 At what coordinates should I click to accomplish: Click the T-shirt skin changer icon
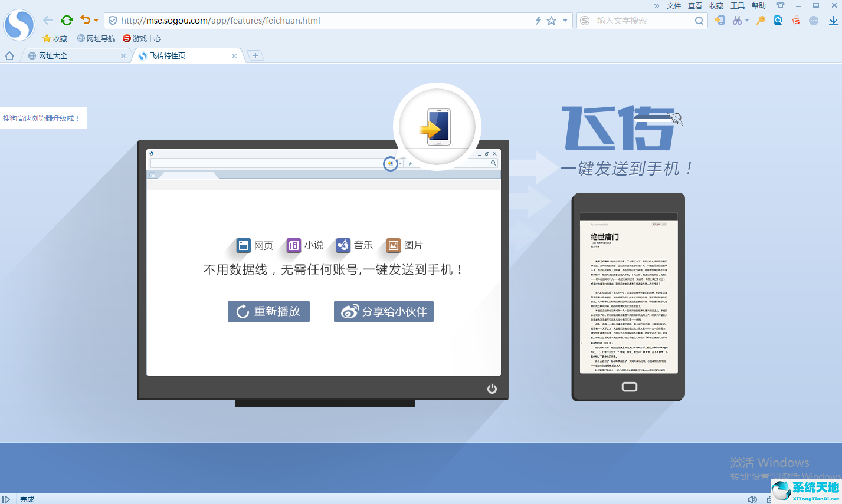tap(780, 5)
